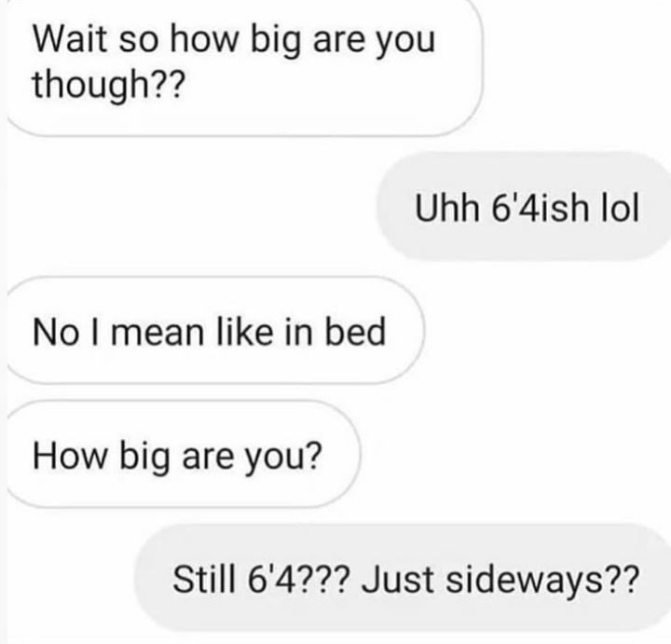Screen dimensions: 671x644
Task: Click the word "Just" in the final reply
Action: coord(398,580)
